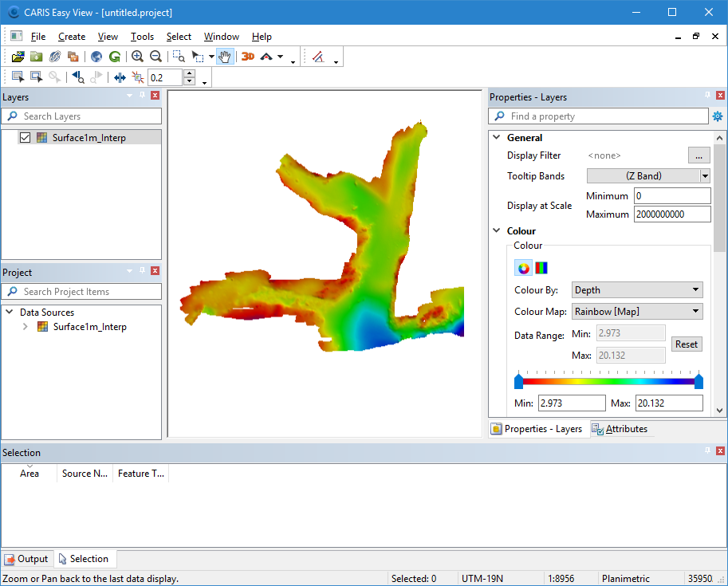The image size is (728, 586).
Task: Select the colour wheel mode icon
Action: click(523, 268)
